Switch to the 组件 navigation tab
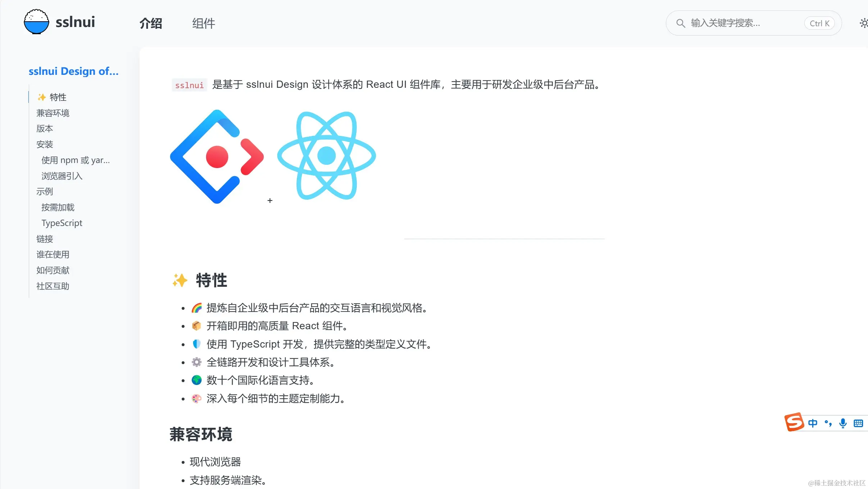868x489 pixels. pyautogui.click(x=204, y=23)
